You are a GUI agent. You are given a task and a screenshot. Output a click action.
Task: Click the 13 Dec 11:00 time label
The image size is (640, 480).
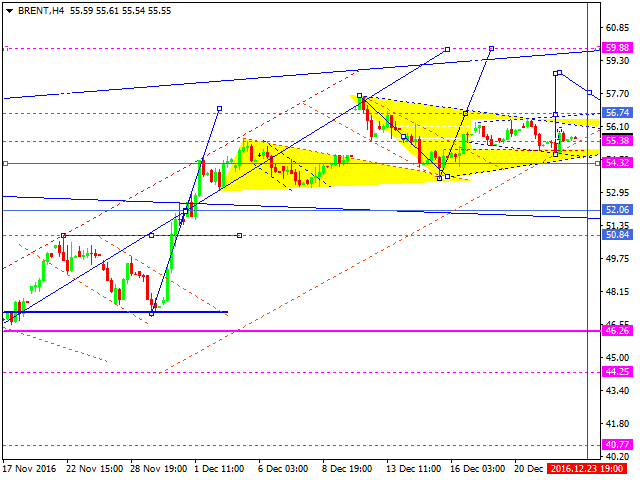click(x=413, y=469)
